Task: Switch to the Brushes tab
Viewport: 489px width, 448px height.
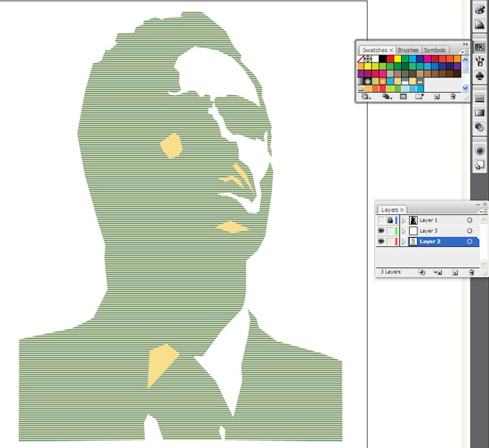Action: click(x=408, y=50)
